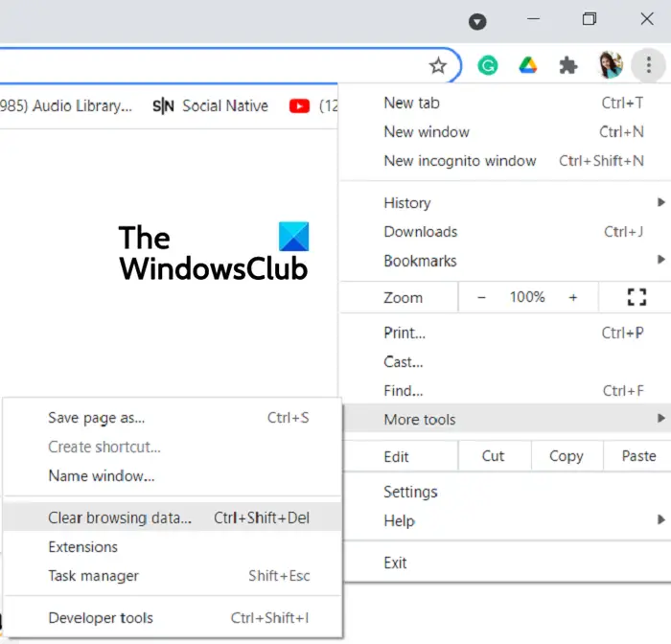This screenshot has height=644, width=671.
Task: Select Clear browsing data... option
Action: tap(173, 517)
